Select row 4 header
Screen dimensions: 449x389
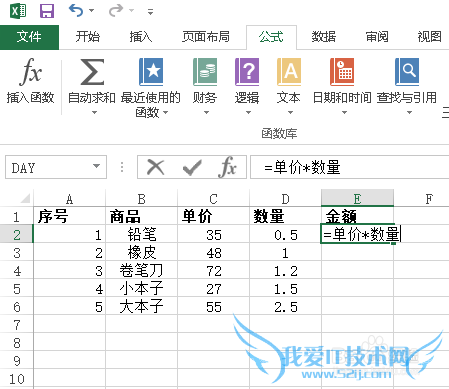point(17,271)
